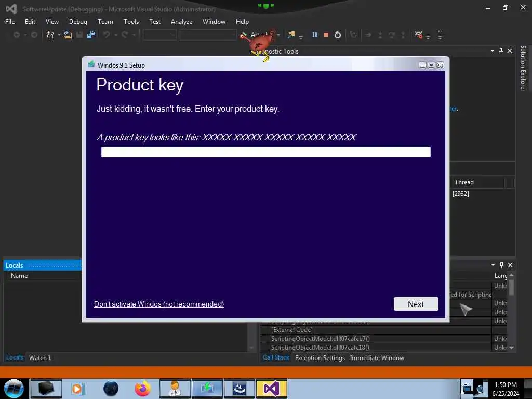This screenshot has width=532, height=399.
Task: Open the solution configurations combo box
Action: pyautogui.click(x=160, y=35)
